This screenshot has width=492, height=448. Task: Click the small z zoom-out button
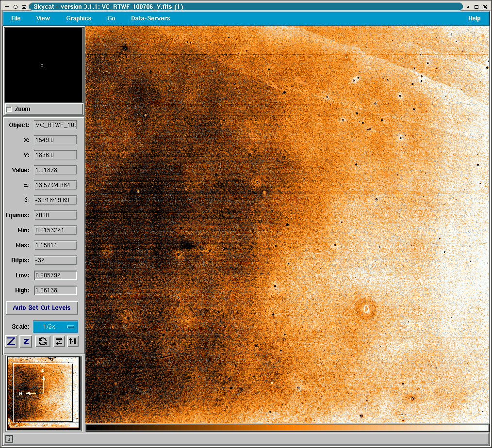26,341
